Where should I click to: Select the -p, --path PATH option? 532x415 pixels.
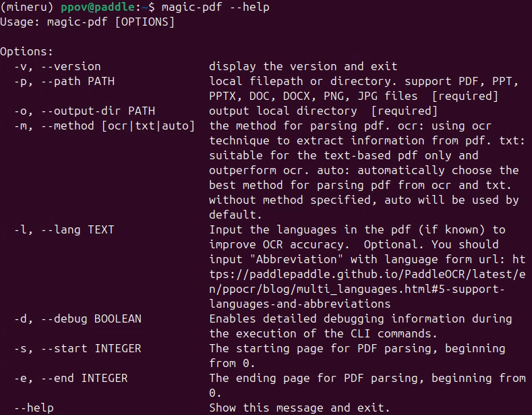64,82
